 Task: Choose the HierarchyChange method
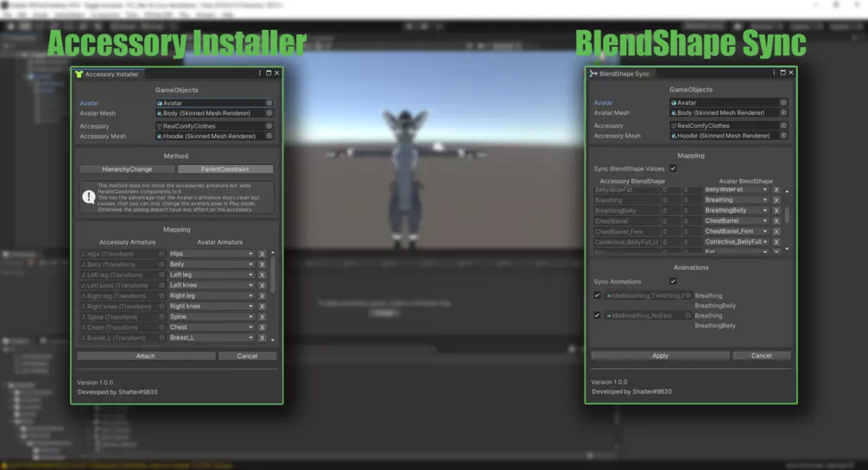[x=127, y=169]
